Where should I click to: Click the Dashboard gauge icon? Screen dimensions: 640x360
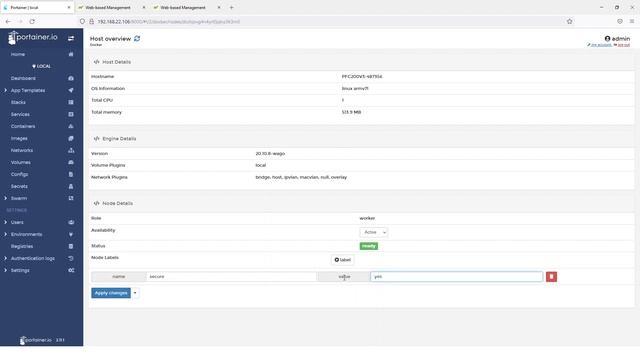pyautogui.click(x=71, y=78)
